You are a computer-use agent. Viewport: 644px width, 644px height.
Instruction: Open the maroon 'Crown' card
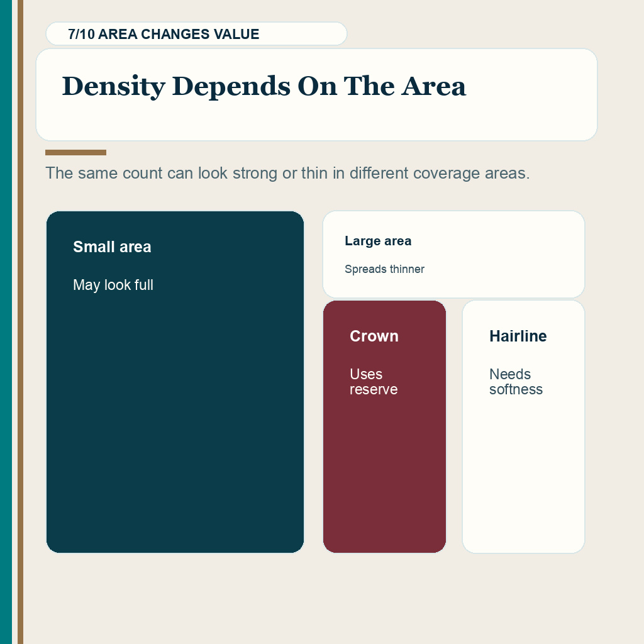click(x=384, y=427)
